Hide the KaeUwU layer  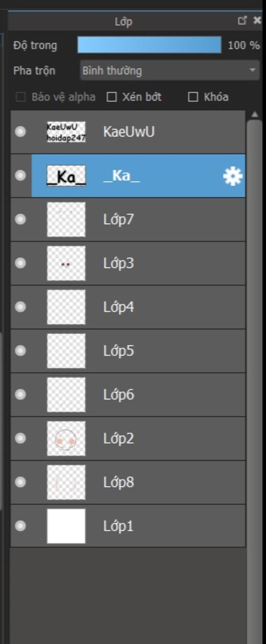point(20,132)
